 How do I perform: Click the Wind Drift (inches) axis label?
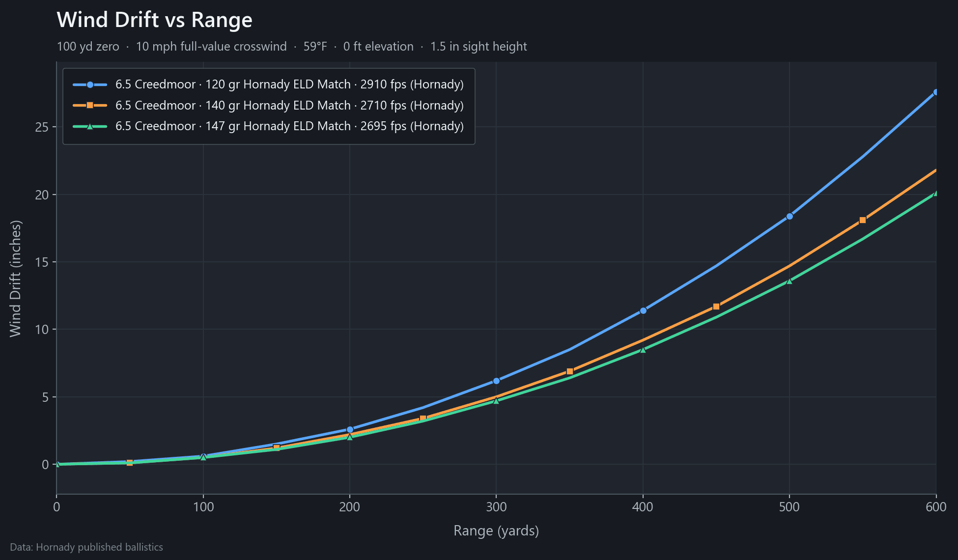coord(16,278)
